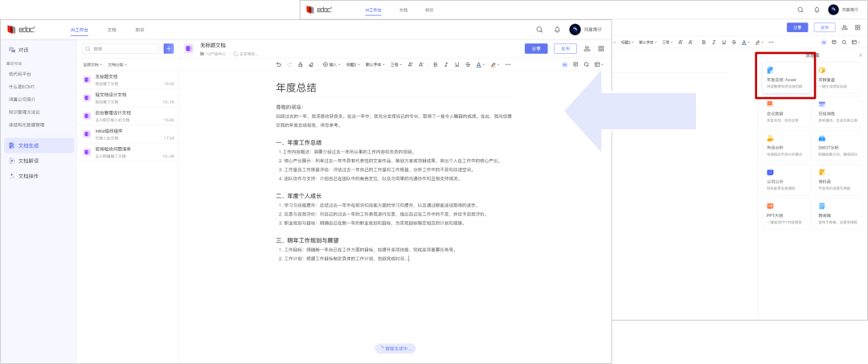
Task: Open 默认字体 font dropdown in front toolbar
Action: point(375,65)
